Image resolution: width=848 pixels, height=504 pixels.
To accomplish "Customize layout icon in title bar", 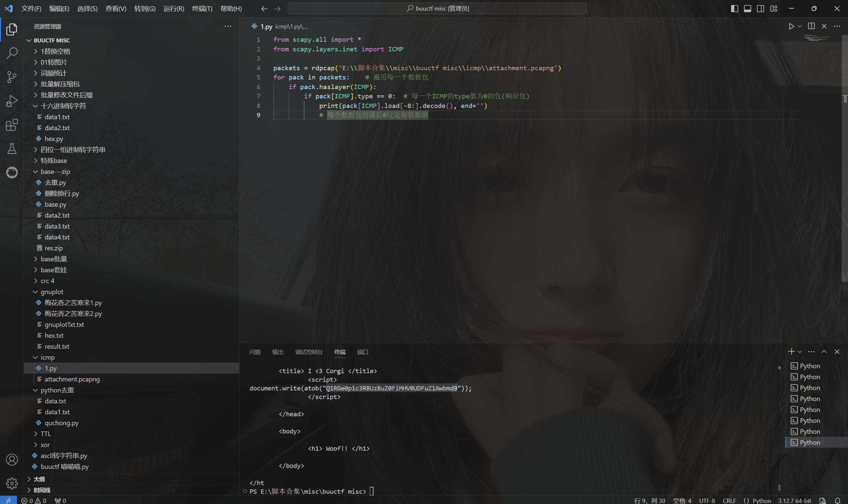I will (774, 9).
